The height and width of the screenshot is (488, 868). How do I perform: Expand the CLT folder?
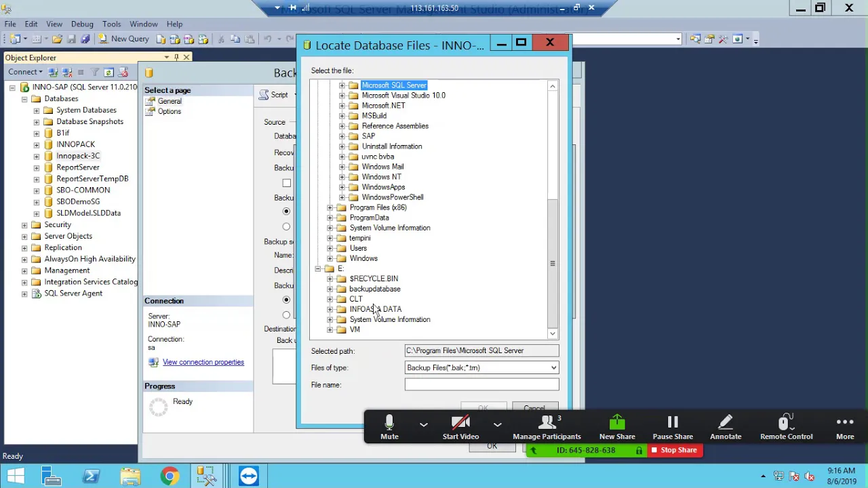(330, 299)
